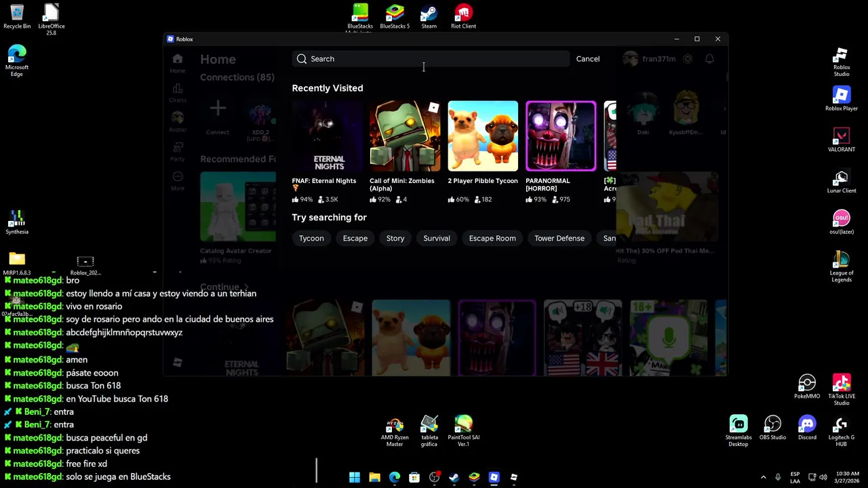Open Microsoft Store from the taskbar
This screenshot has height=488, width=868.
414,478
